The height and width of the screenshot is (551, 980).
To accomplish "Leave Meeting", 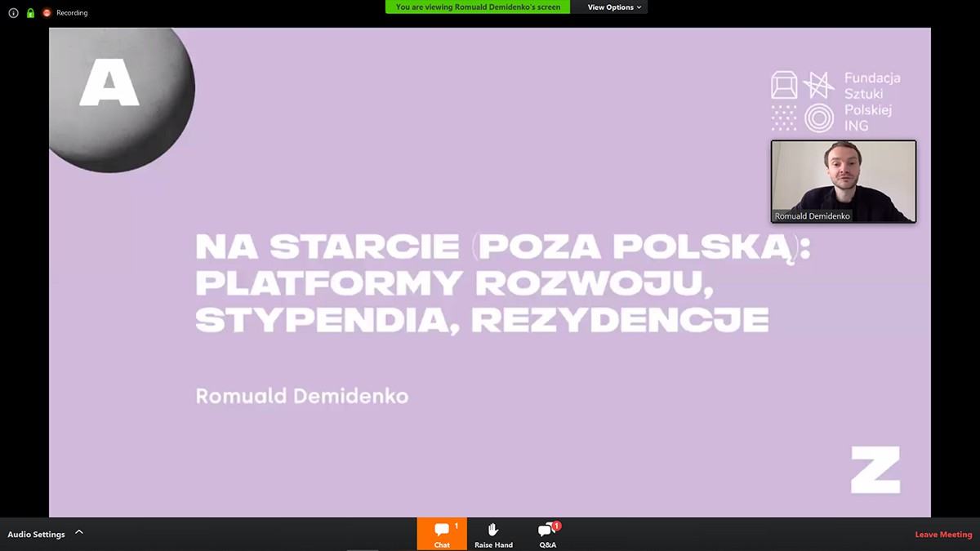I will [943, 535].
